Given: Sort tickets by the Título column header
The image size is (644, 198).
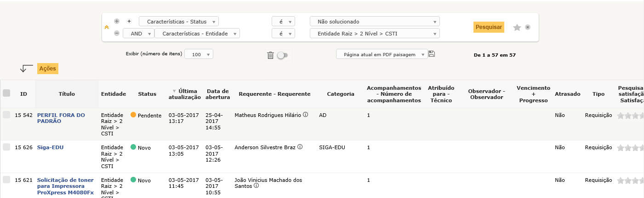Looking at the screenshot, I should click(67, 94).
